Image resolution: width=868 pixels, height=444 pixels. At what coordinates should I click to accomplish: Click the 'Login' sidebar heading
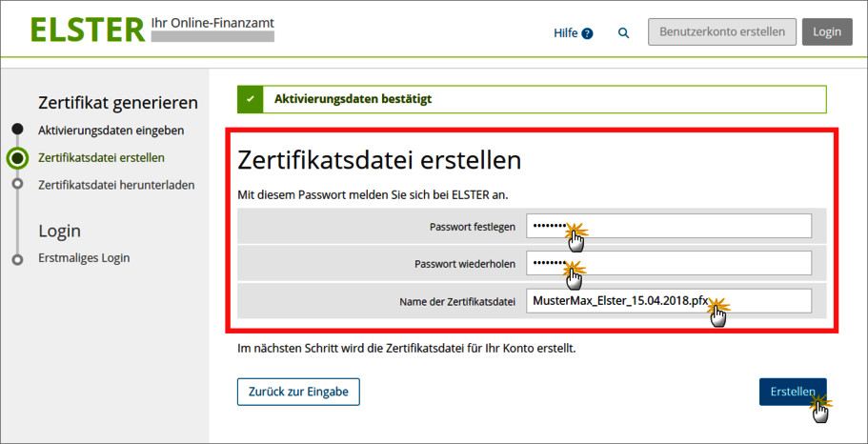pyautogui.click(x=59, y=231)
